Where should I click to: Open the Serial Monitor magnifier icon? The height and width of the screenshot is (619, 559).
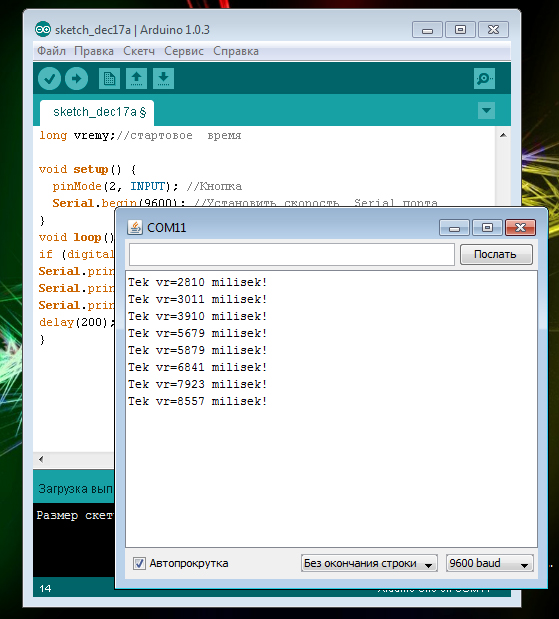click(x=484, y=79)
